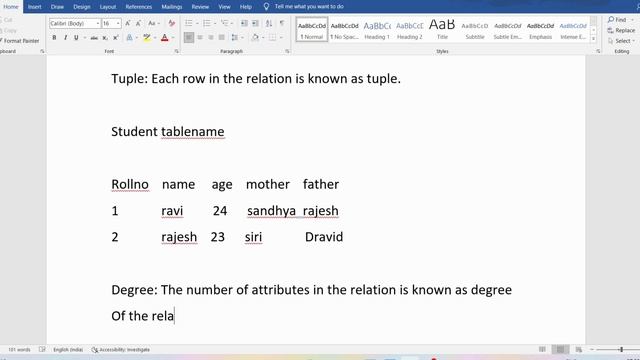
Task: Expand the Styles gallery More arrow
Action: [x=593, y=39]
